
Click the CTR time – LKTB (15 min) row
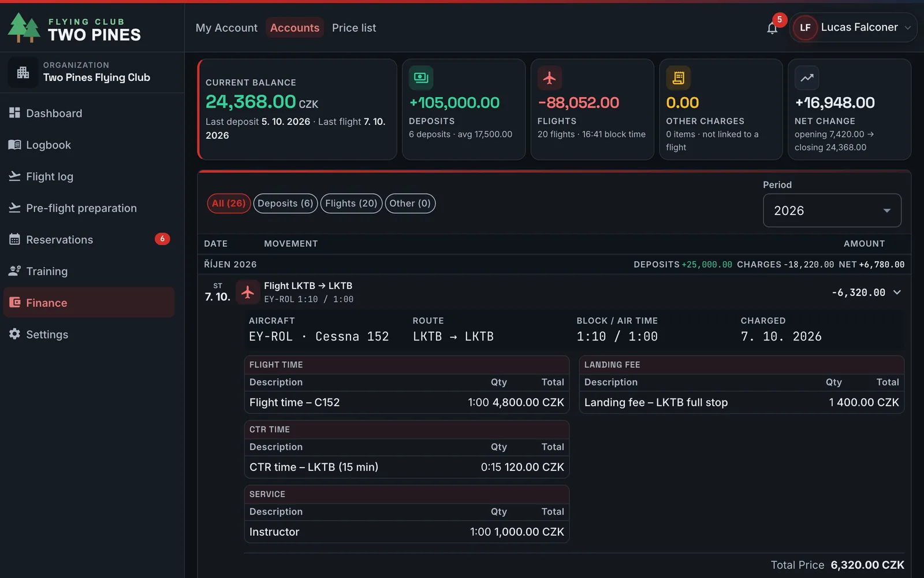click(x=407, y=467)
